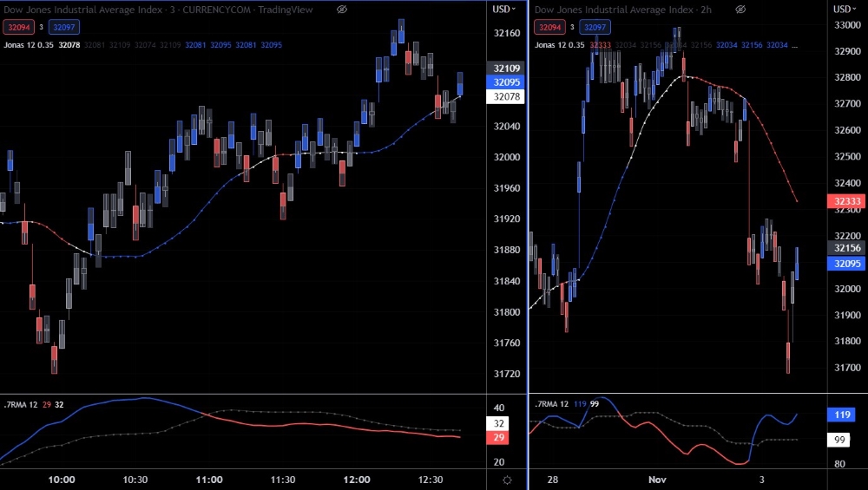Click the white 32078 value in the 3-minute Jonas legend
Image resolution: width=868 pixels, height=490 pixels.
pyautogui.click(x=69, y=45)
